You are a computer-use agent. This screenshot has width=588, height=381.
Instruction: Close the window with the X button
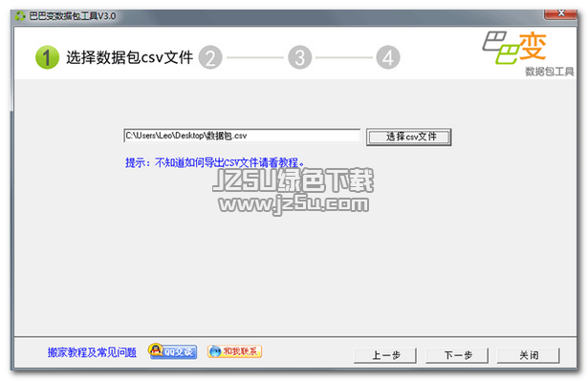pos(560,14)
